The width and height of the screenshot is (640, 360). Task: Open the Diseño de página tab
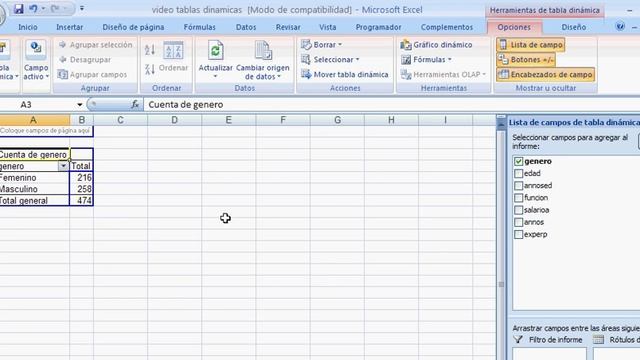133,27
